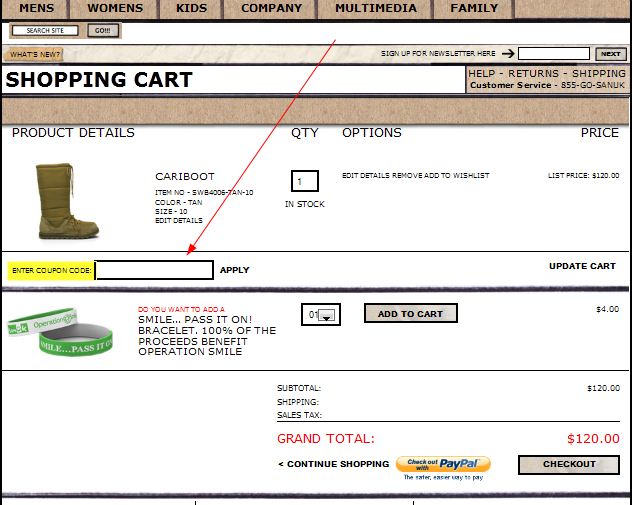
Task: Focus the coupon code input field
Action: click(x=154, y=270)
